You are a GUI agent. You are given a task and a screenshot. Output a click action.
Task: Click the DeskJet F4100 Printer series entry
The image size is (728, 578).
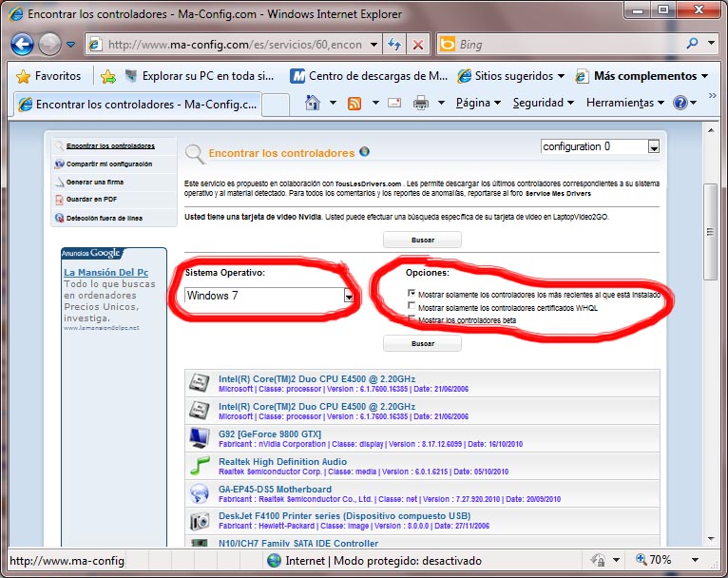pos(422,520)
